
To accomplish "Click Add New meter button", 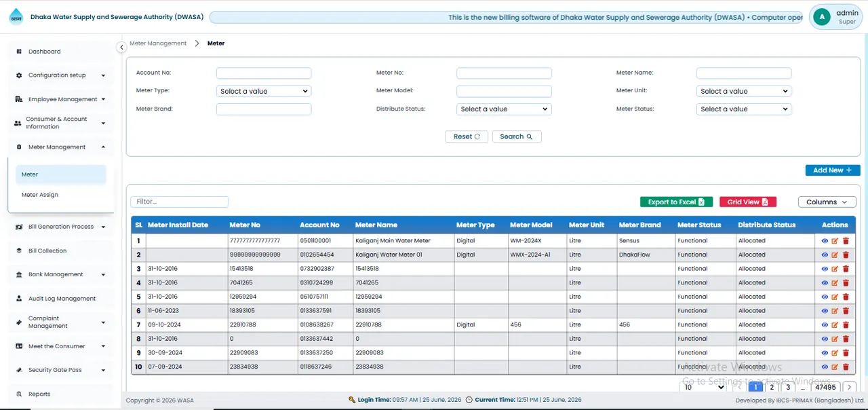I will coord(833,170).
